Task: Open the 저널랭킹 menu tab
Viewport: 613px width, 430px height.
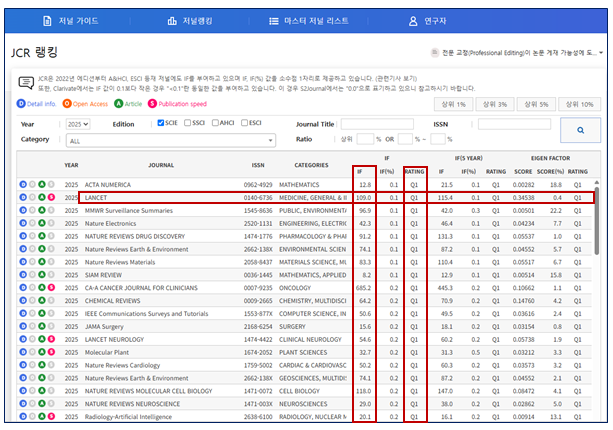Action: 190,21
